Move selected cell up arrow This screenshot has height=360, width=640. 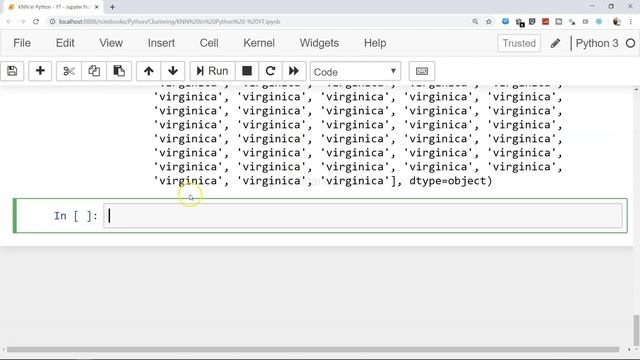tap(149, 71)
